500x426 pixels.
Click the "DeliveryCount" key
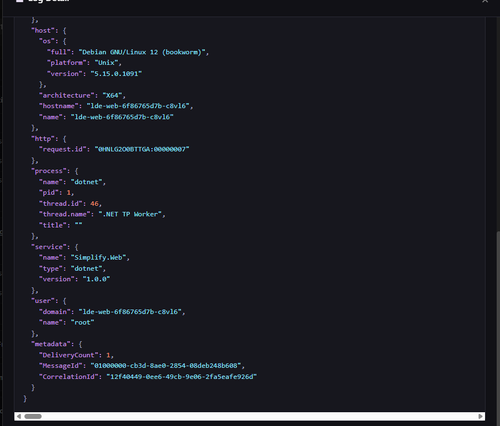(x=69, y=355)
